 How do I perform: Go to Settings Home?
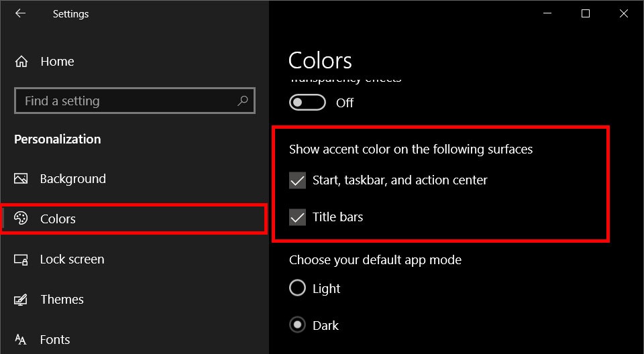coord(57,62)
